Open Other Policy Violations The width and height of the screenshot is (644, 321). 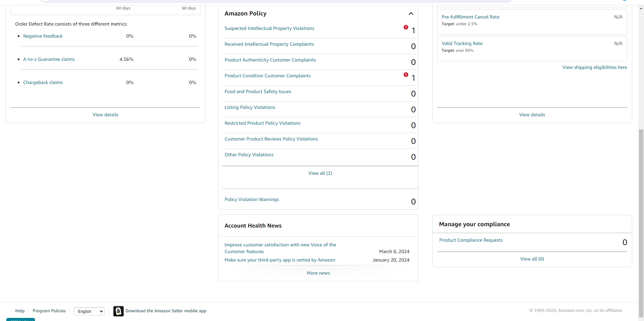(x=249, y=155)
